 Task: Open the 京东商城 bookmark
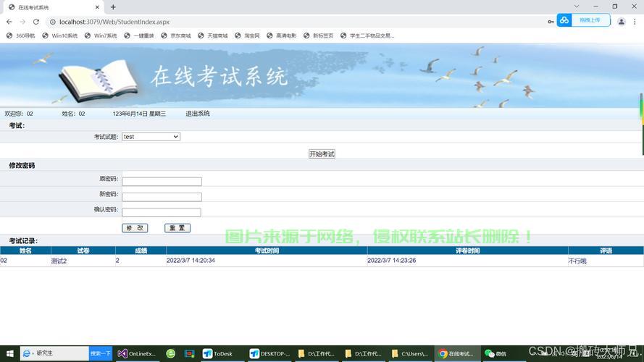[x=176, y=35]
